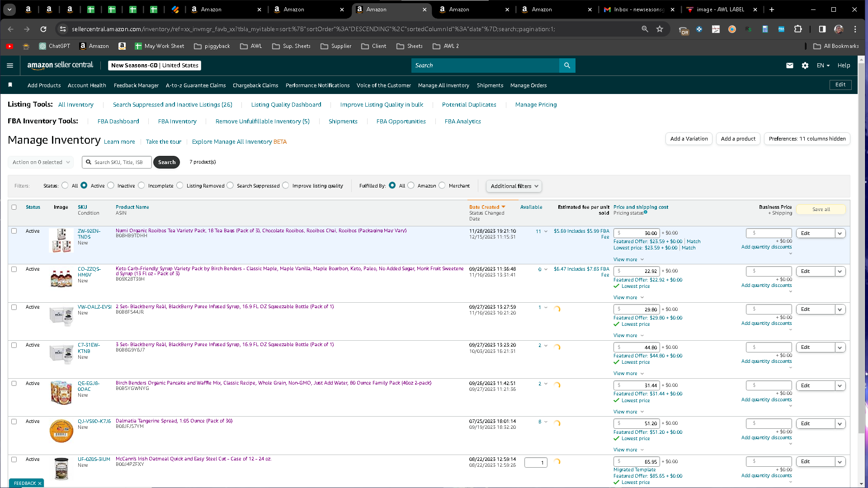Viewport: 868px width, 488px height.
Task: Open the Inbox Gmail tab
Action: 639,9
